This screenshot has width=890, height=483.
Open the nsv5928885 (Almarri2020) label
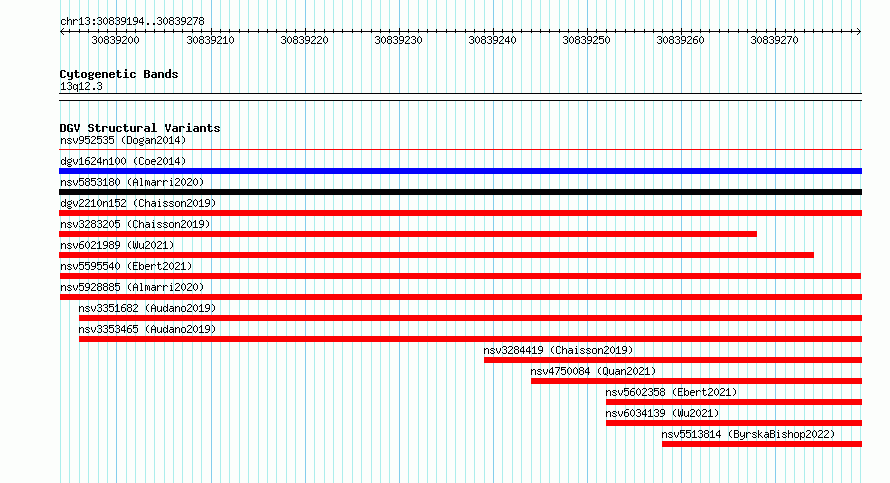[x=132, y=287]
